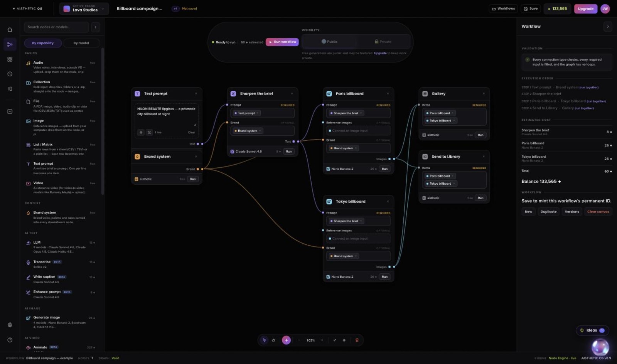Focus the Search nodes or models field

(56, 27)
